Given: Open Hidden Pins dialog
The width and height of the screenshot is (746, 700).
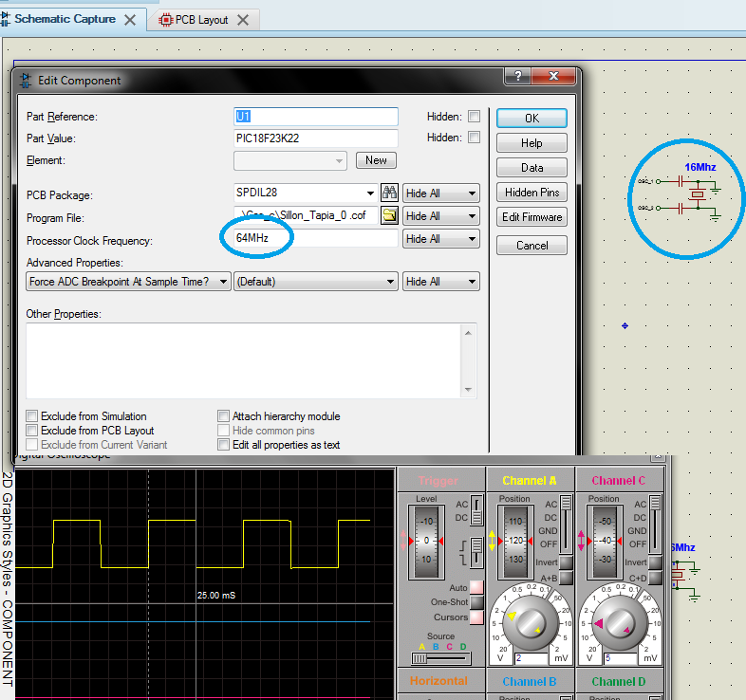Looking at the screenshot, I should (x=532, y=193).
